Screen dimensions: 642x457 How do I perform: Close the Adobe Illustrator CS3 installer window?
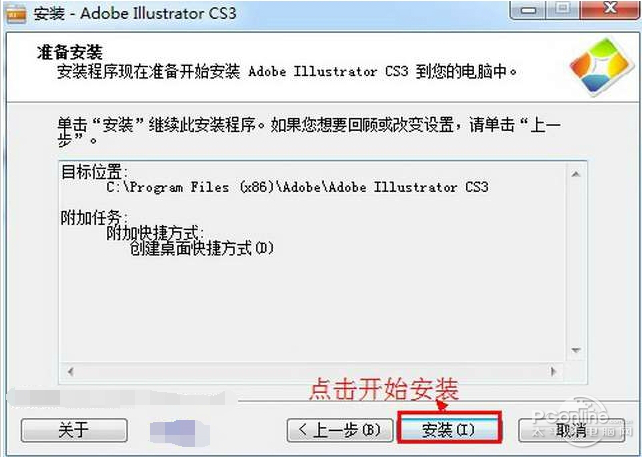coord(610,9)
